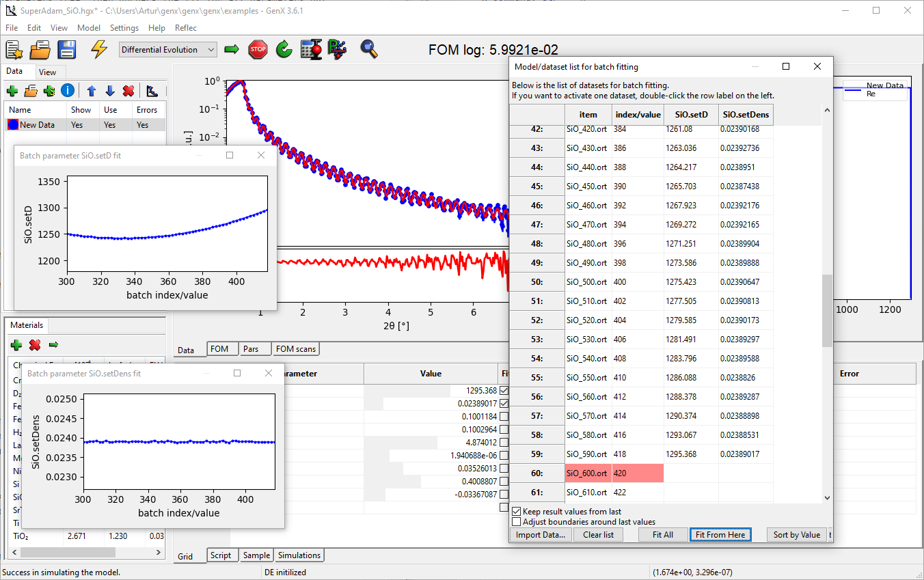Viewport: 924px width, 580px height.
Task: Simulate the model with lightning bolt icon
Action: (99, 49)
